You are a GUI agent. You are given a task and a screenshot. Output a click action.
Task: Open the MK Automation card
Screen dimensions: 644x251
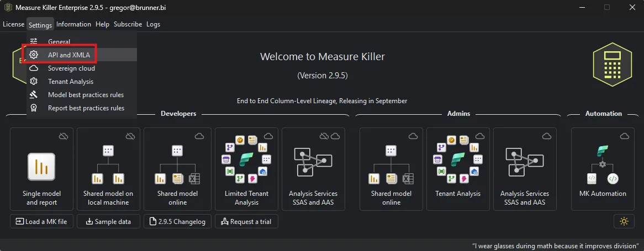click(603, 169)
